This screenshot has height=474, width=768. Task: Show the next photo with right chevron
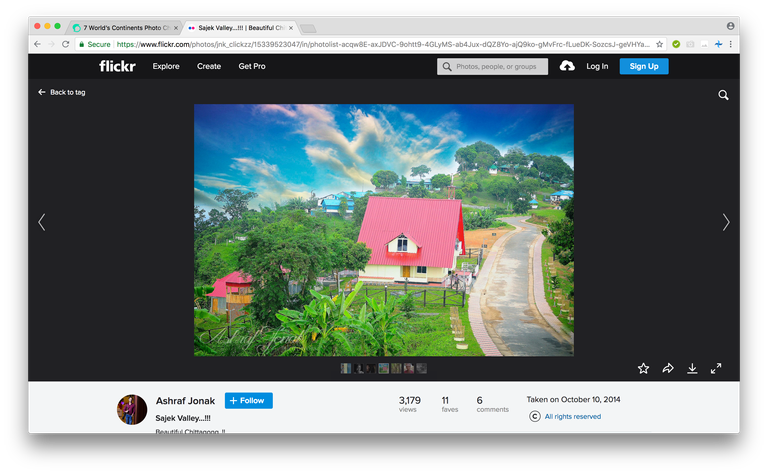click(726, 222)
